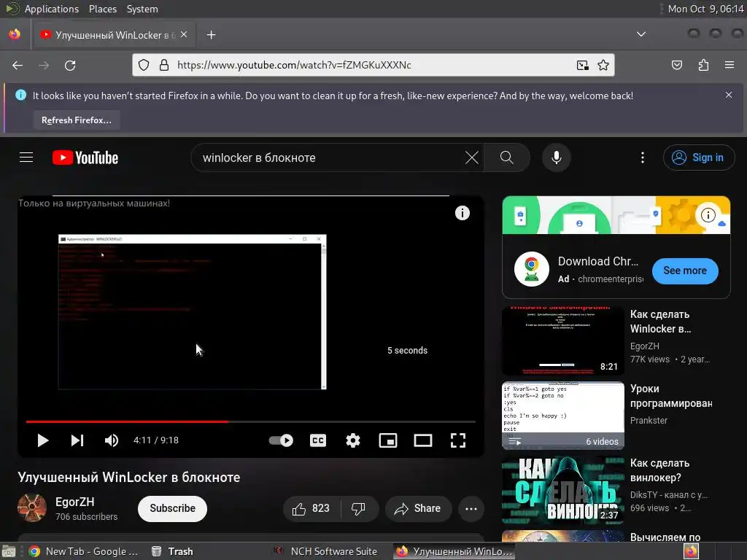This screenshot has width=747, height=560.
Task: Bookmark this page with star icon
Action: (x=603, y=65)
